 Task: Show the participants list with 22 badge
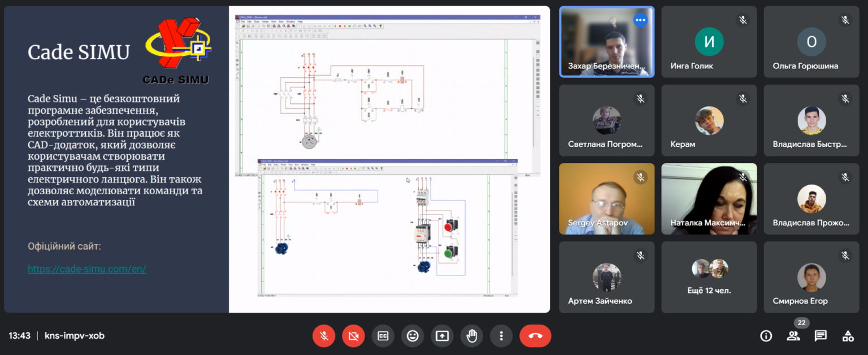click(793, 336)
